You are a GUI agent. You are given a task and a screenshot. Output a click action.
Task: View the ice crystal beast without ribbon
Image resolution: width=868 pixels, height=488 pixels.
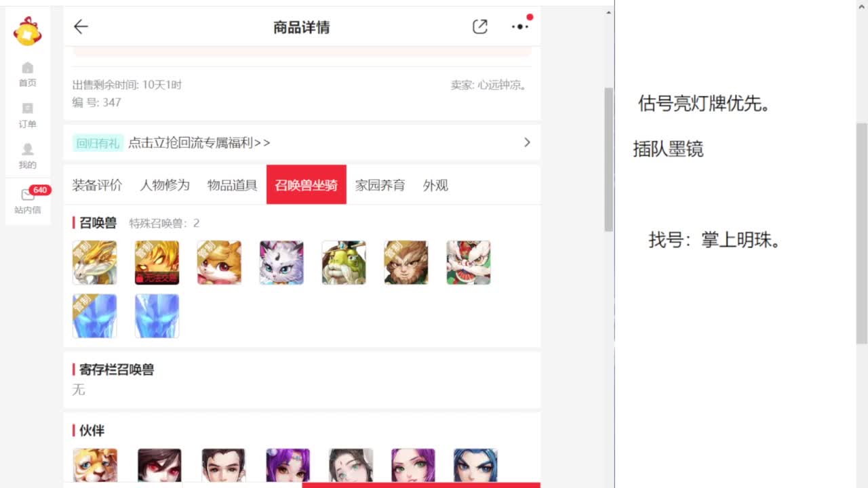point(157,316)
